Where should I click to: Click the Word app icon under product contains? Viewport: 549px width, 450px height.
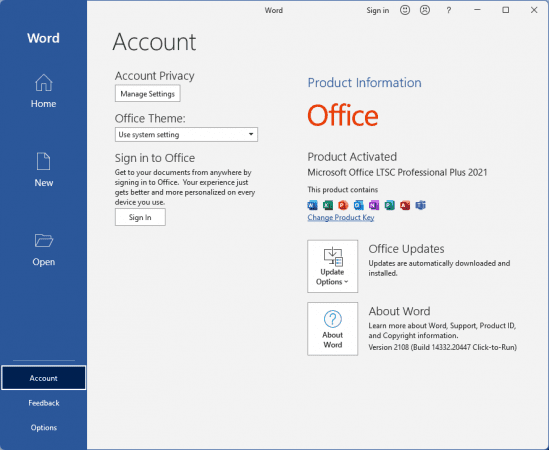click(312, 205)
